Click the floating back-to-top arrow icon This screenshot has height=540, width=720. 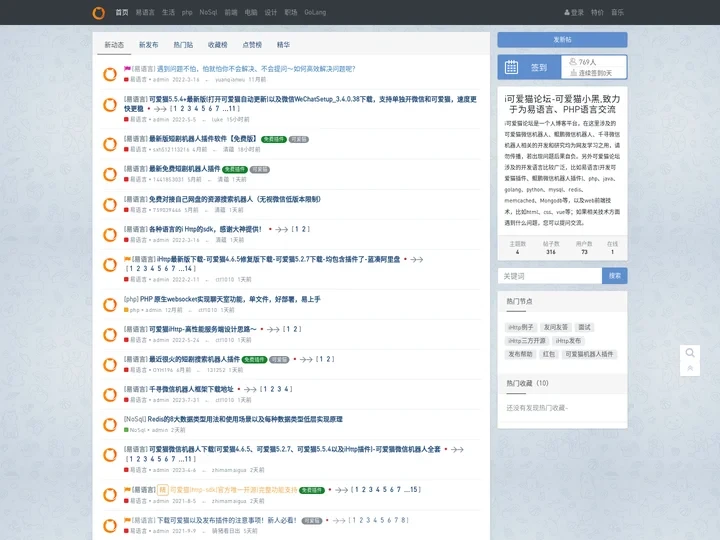coord(690,368)
